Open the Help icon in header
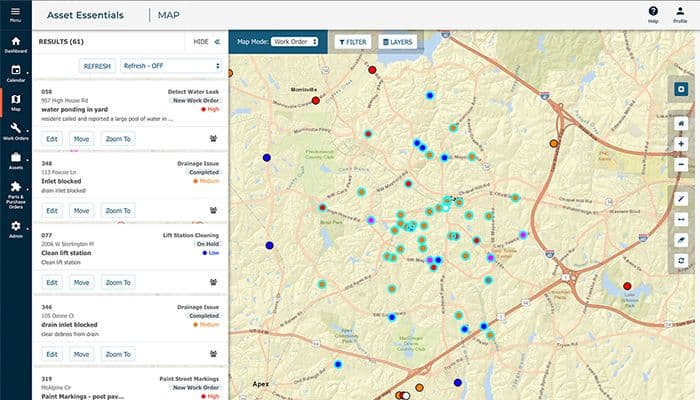The height and width of the screenshot is (400, 700). (x=653, y=13)
